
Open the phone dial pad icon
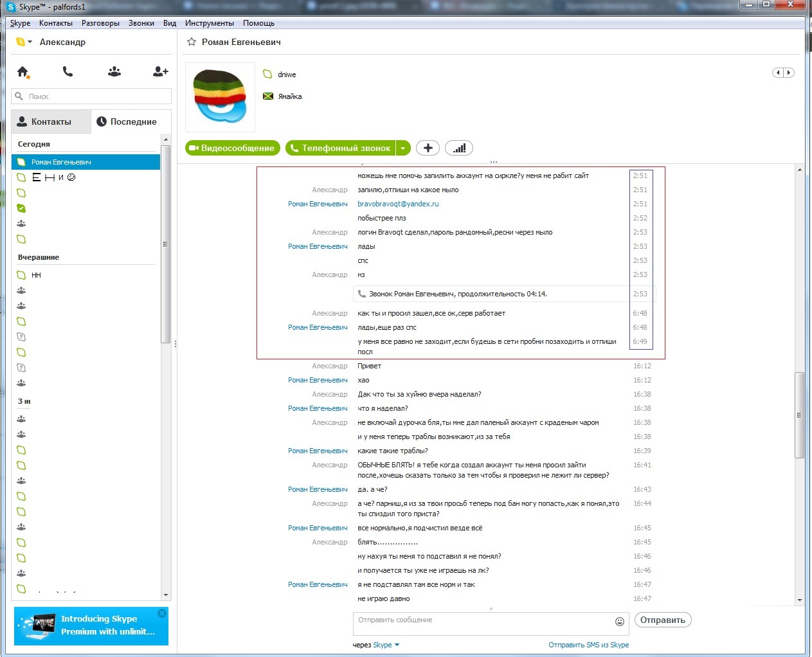(68, 71)
